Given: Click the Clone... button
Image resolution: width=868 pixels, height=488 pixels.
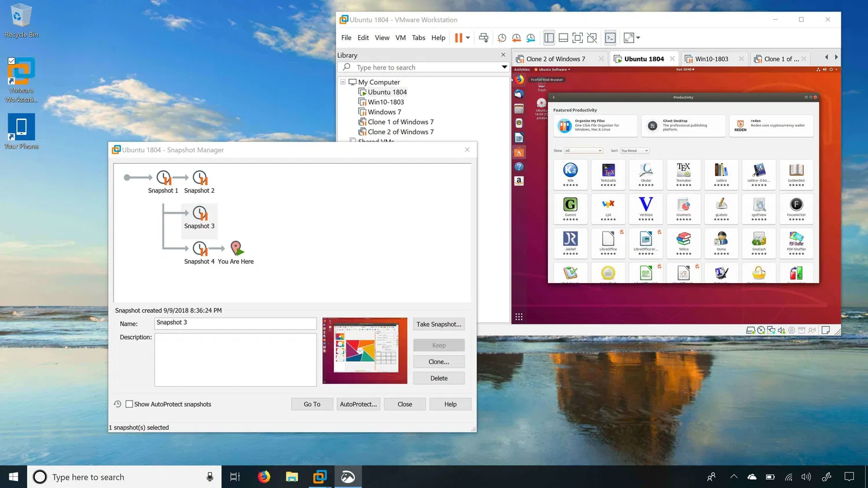Looking at the screenshot, I should [x=439, y=362].
